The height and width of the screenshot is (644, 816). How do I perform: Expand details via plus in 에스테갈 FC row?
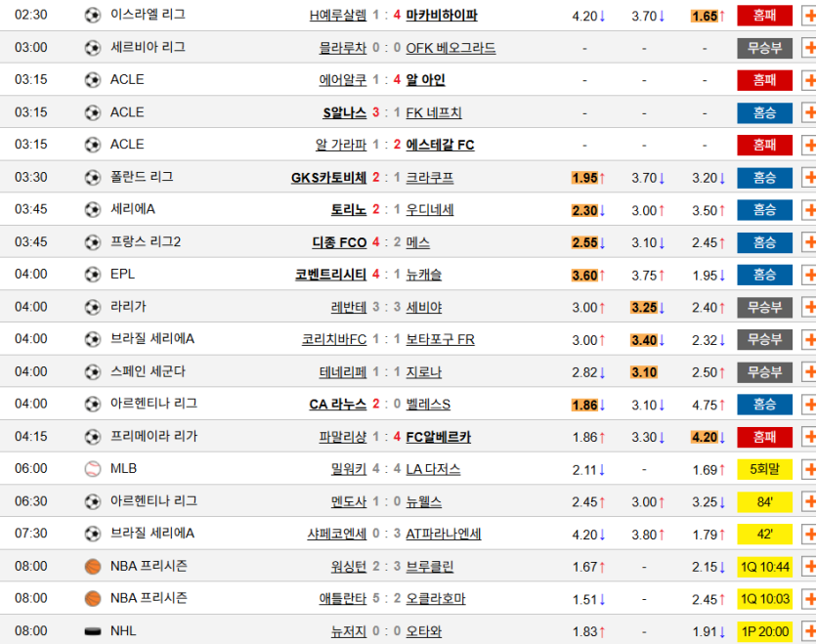tap(809, 145)
